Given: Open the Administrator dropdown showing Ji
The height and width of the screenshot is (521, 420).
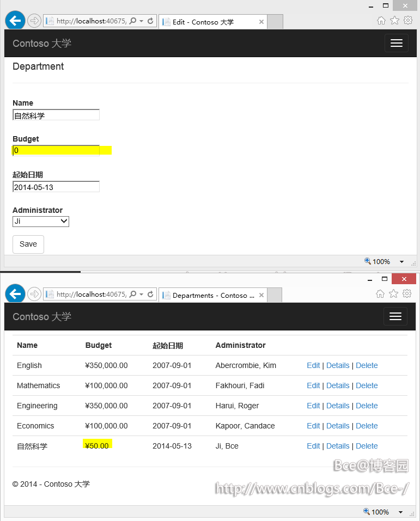Looking at the screenshot, I should 40,221.
